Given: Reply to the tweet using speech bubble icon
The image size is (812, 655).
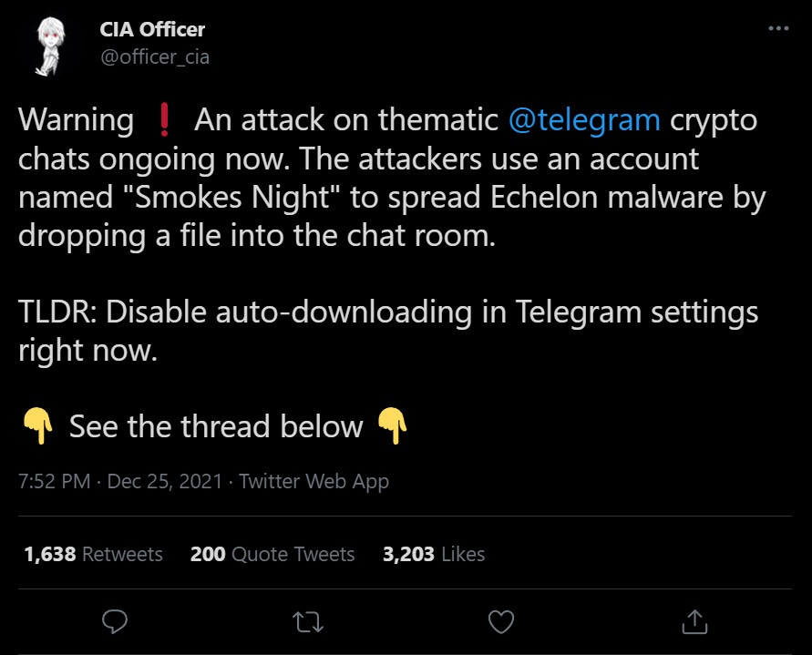Looking at the screenshot, I should pos(114,622).
